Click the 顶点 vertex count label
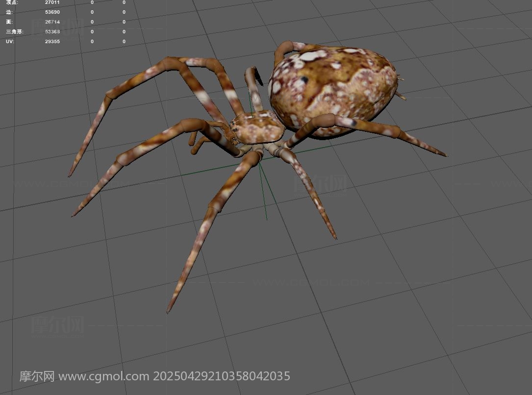The width and height of the screenshot is (532, 395). point(12,2)
